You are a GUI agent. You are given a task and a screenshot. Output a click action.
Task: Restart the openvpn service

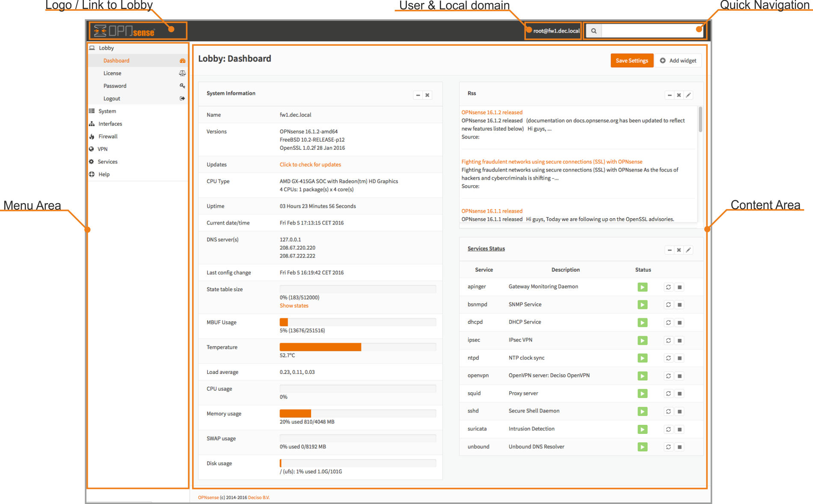(x=668, y=376)
